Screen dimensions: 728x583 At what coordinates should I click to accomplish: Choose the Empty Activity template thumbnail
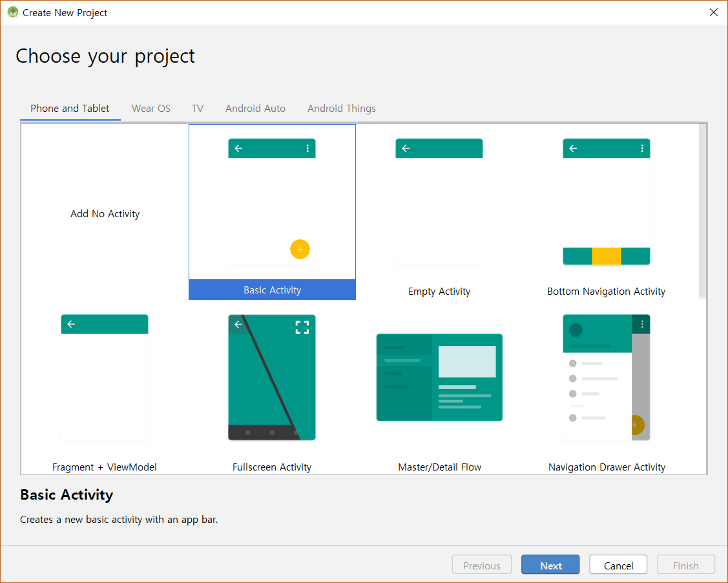pyautogui.click(x=439, y=202)
